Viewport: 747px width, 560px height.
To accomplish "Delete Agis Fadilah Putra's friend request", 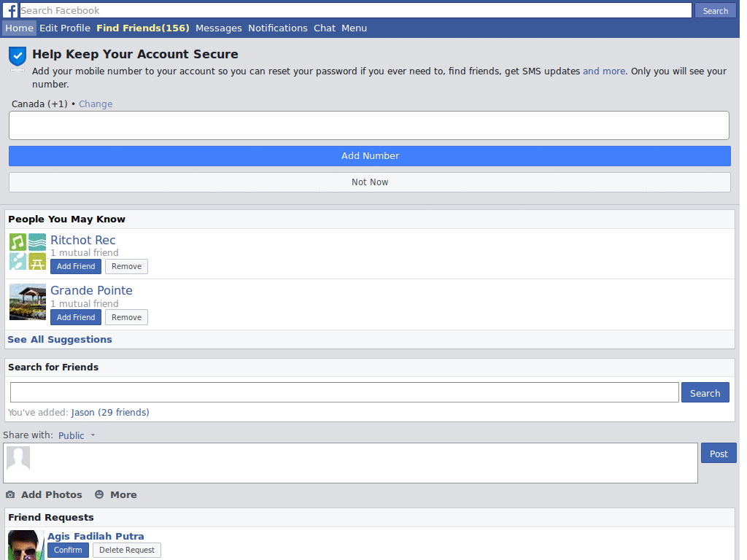I will click(x=127, y=550).
